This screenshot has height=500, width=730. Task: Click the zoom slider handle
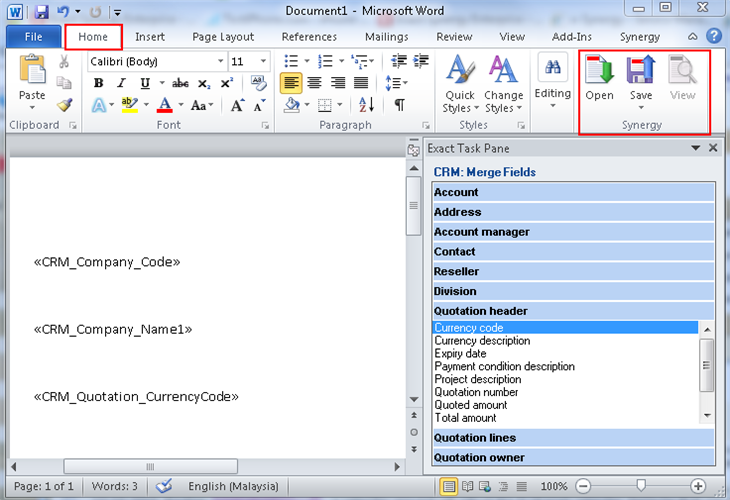pyautogui.click(x=641, y=486)
